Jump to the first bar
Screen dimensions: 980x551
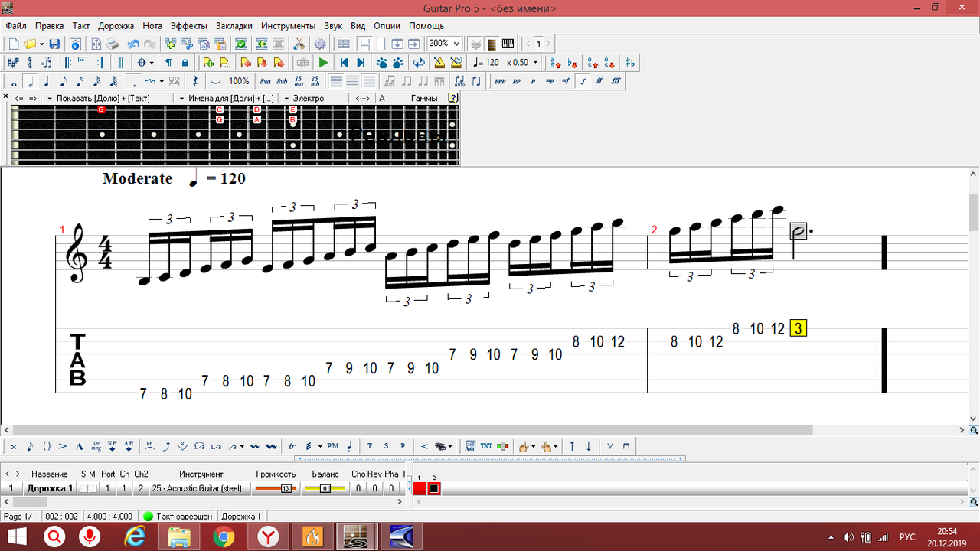(344, 62)
